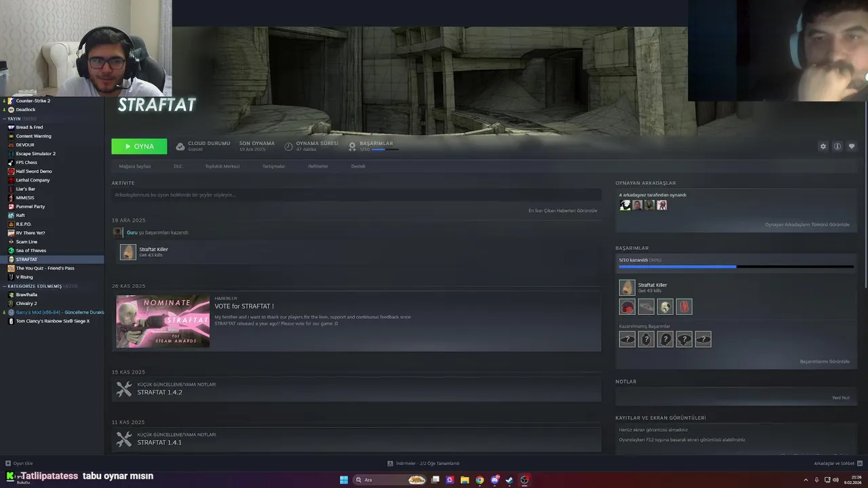The width and height of the screenshot is (868, 488).
Task: Click the Cloud Durumu cloud icon
Action: pyautogui.click(x=180, y=146)
